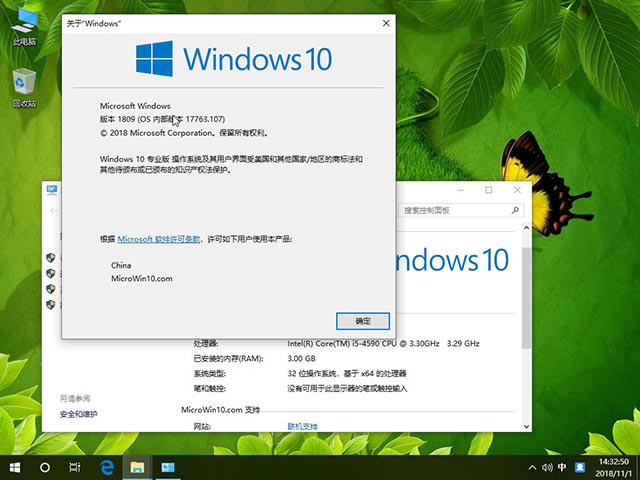Click the 3.00 GB installed RAM value
Screen dimensions: 640x480
pyautogui.click(x=301, y=359)
